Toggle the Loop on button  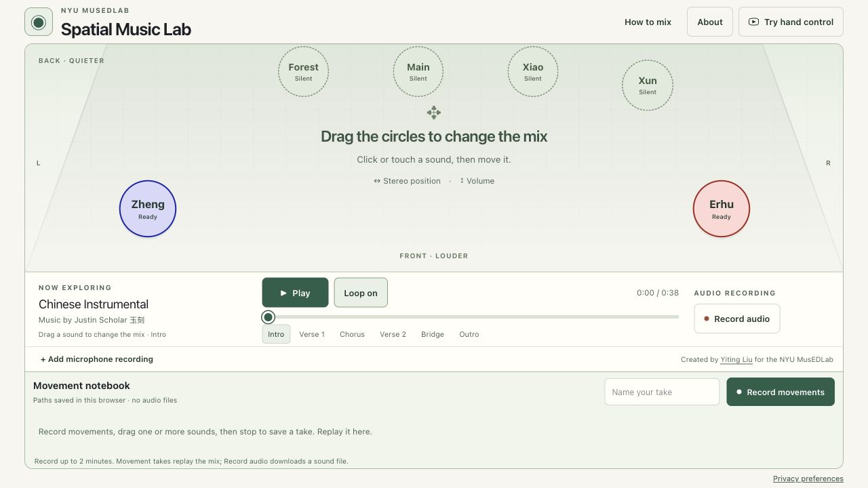[x=361, y=293]
